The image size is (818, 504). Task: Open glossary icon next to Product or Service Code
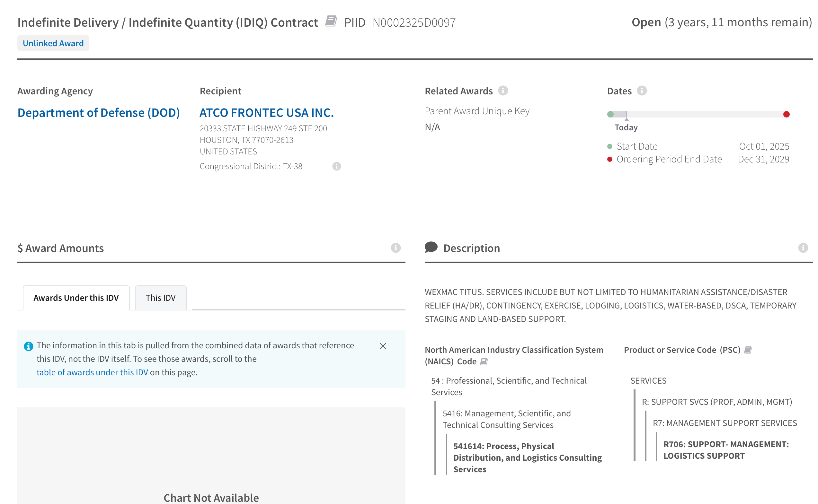click(x=748, y=350)
